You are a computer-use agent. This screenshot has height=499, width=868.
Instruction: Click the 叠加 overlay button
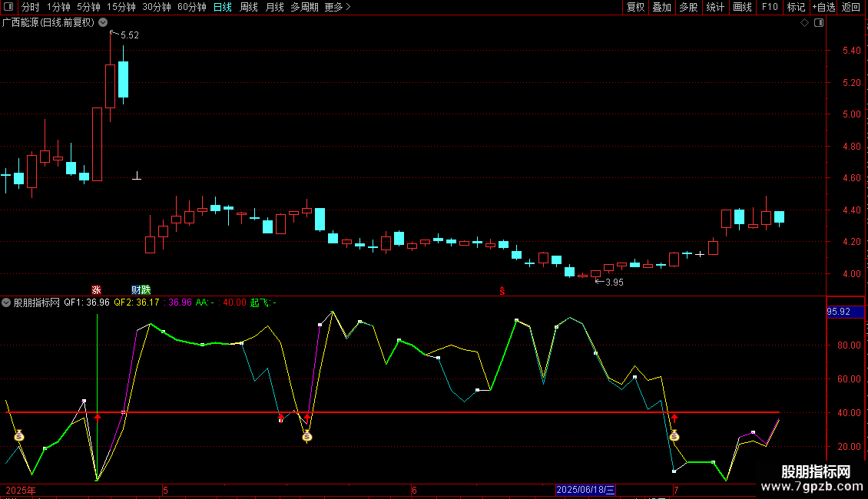661,7
